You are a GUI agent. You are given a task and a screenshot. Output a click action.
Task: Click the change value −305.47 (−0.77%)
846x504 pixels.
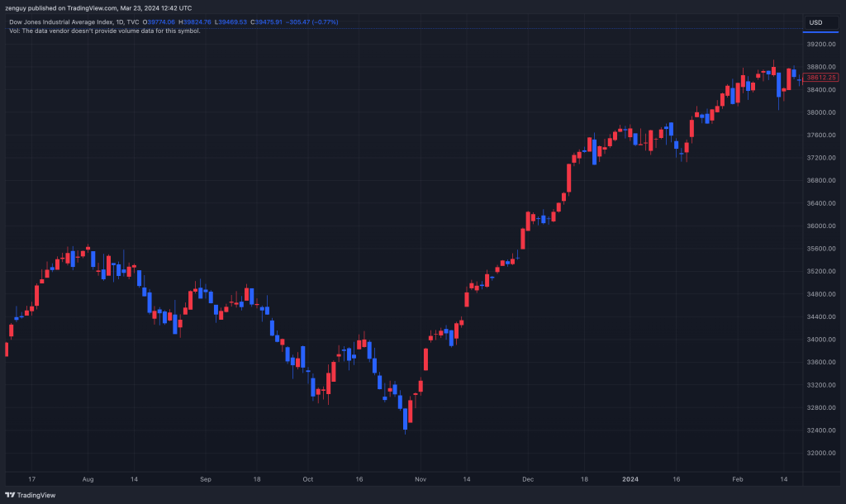pyautogui.click(x=311, y=22)
